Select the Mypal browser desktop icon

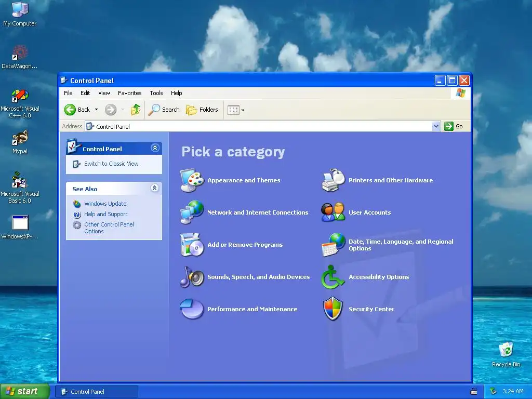[20, 142]
